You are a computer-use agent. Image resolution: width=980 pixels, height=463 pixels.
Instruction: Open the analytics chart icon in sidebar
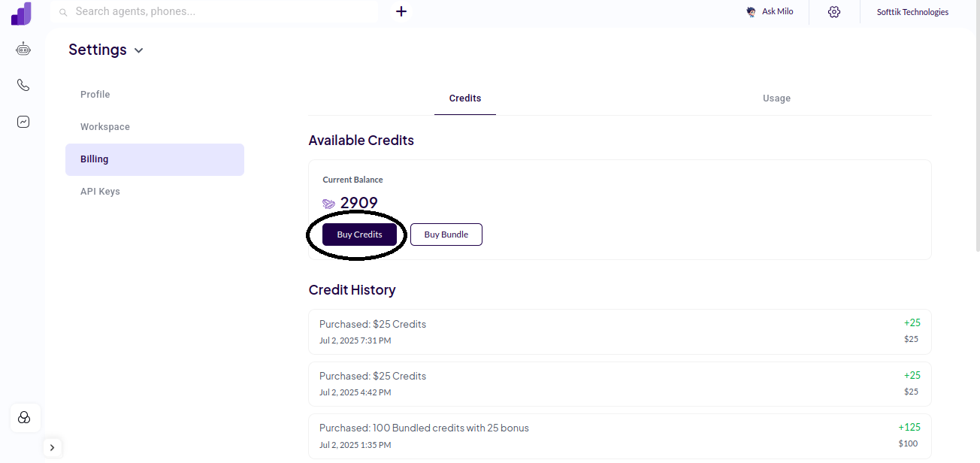[23, 121]
